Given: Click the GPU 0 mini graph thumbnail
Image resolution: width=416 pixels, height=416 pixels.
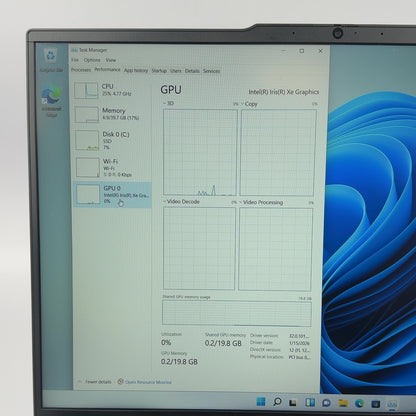Looking at the screenshot, I should pos(88,194).
